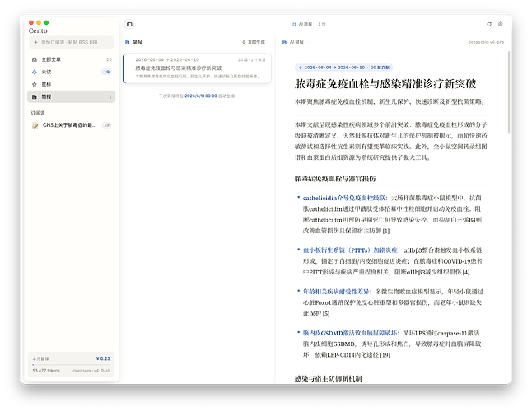Open the 血小板衍生系链 (PITTs) link
Viewport: 532px width, 412px height.
pyautogui.click(x=350, y=250)
